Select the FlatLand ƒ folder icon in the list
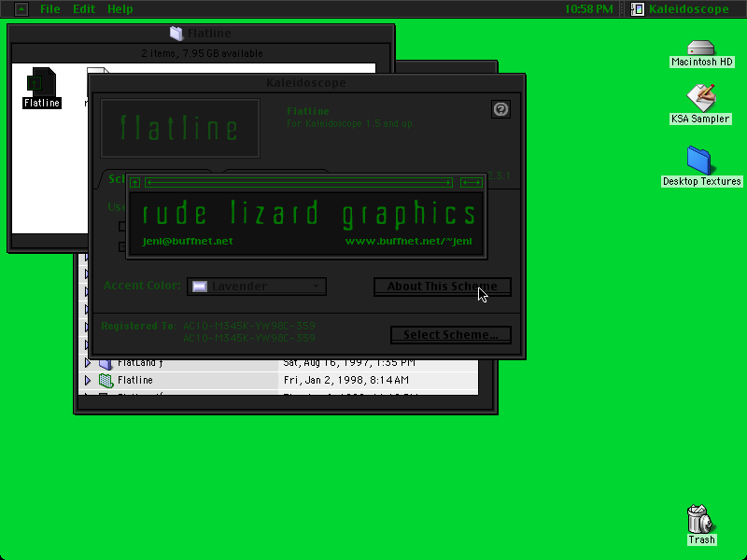 click(106, 363)
